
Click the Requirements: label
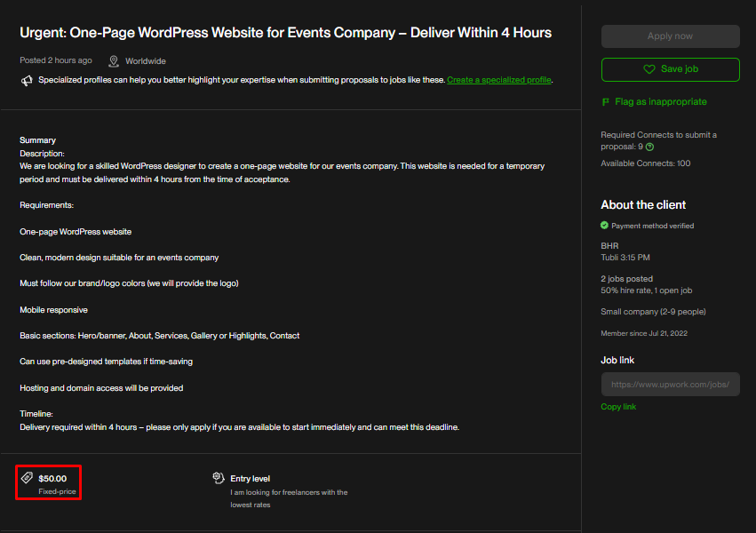pos(47,205)
